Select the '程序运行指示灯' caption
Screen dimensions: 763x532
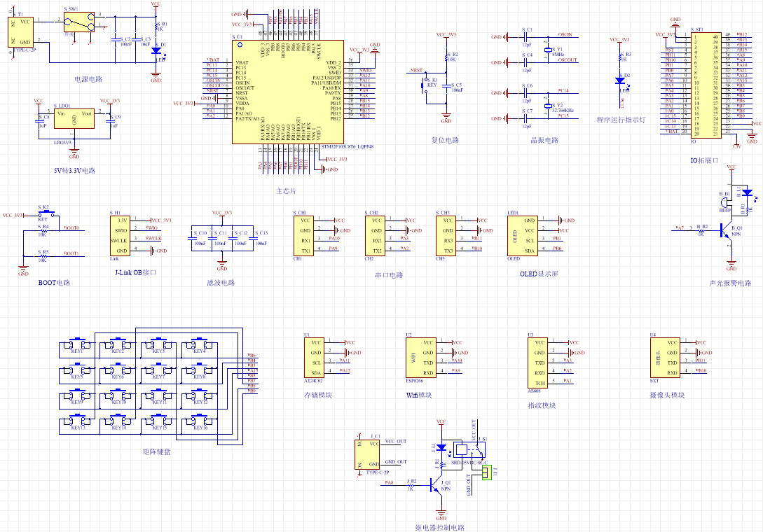coord(621,120)
